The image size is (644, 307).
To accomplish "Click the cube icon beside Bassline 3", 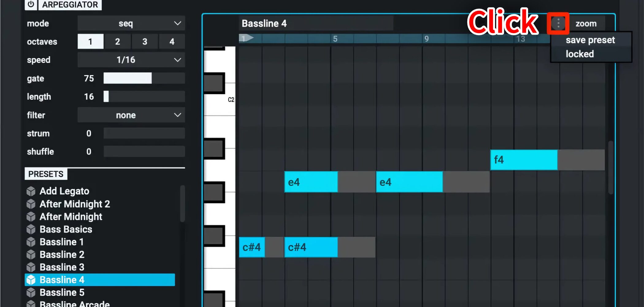I will 31,267.
